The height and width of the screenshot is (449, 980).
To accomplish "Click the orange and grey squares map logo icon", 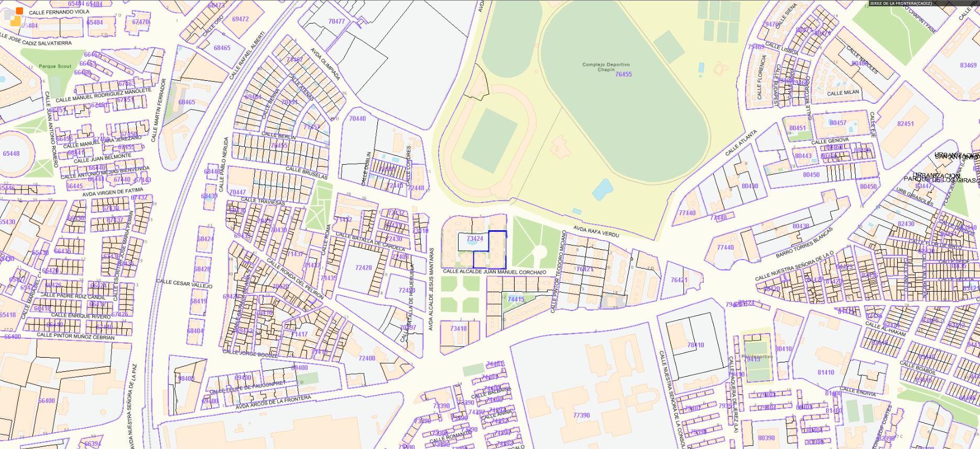I will point(13,17).
